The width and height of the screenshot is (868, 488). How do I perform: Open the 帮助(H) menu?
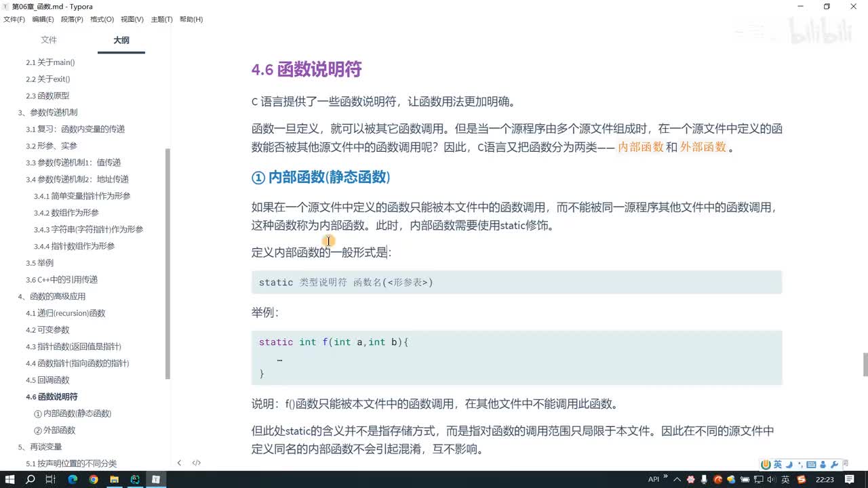[191, 19]
